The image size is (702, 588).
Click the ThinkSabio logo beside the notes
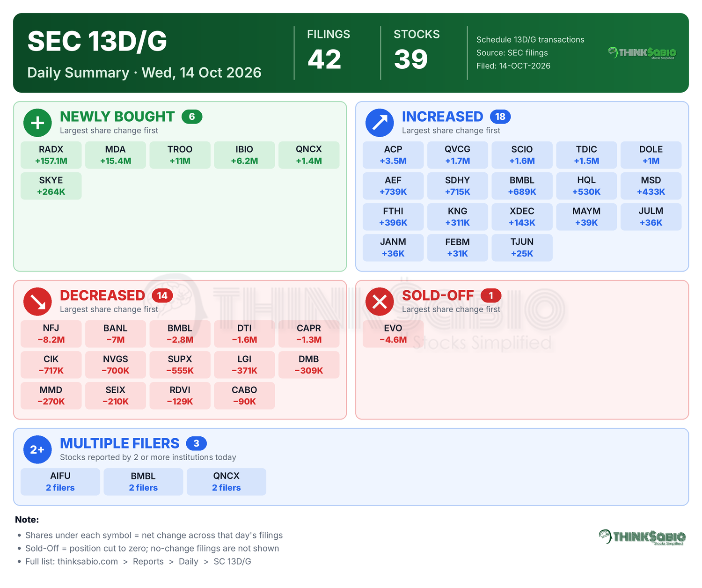642,537
